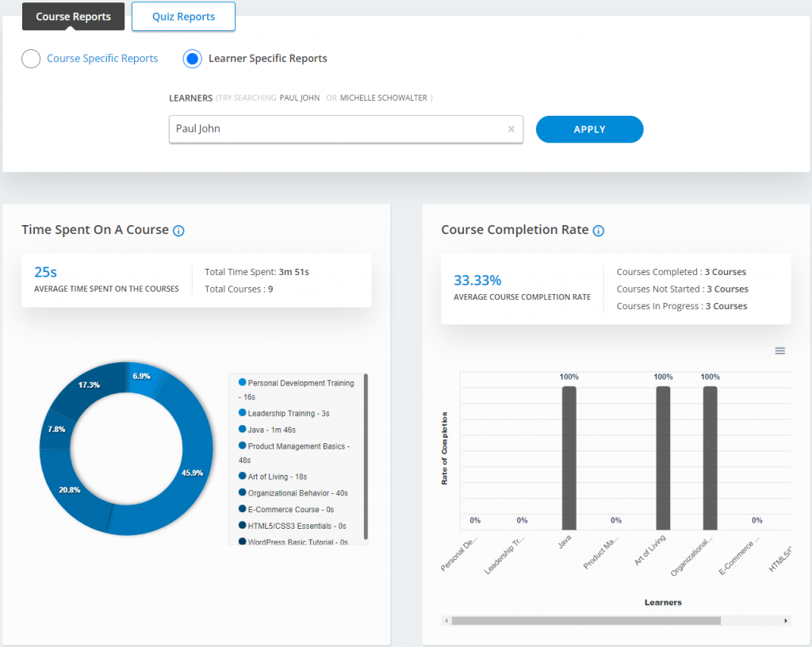The image size is (812, 647).
Task: Toggle Leadership Training legend dot
Action: [x=242, y=412]
